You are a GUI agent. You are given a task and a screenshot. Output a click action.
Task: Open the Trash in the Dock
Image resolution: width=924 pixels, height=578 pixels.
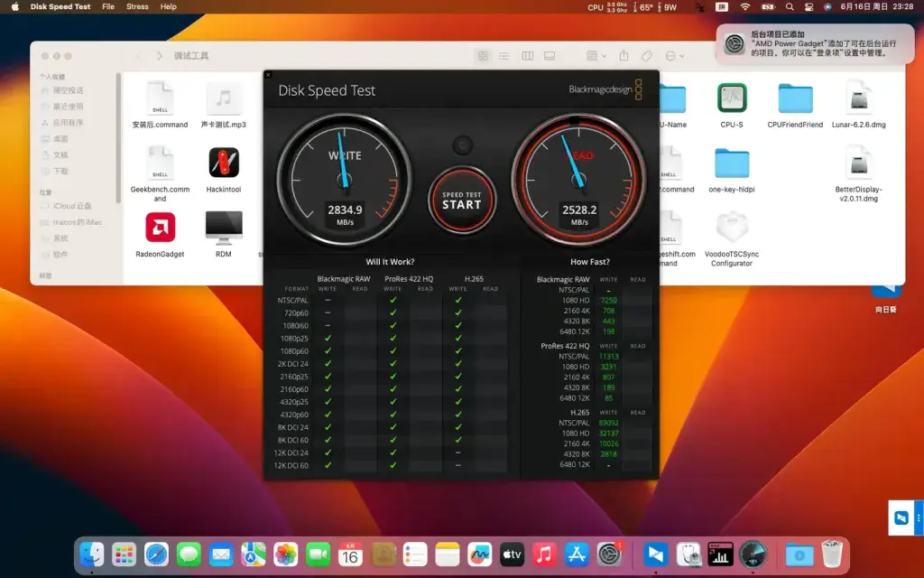point(832,555)
